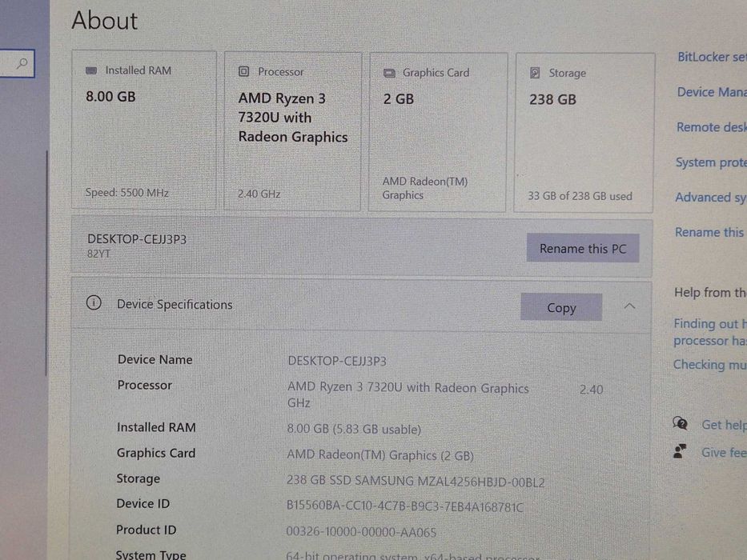The height and width of the screenshot is (560, 747).
Task: Click the Get help link text
Action: (724, 424)
